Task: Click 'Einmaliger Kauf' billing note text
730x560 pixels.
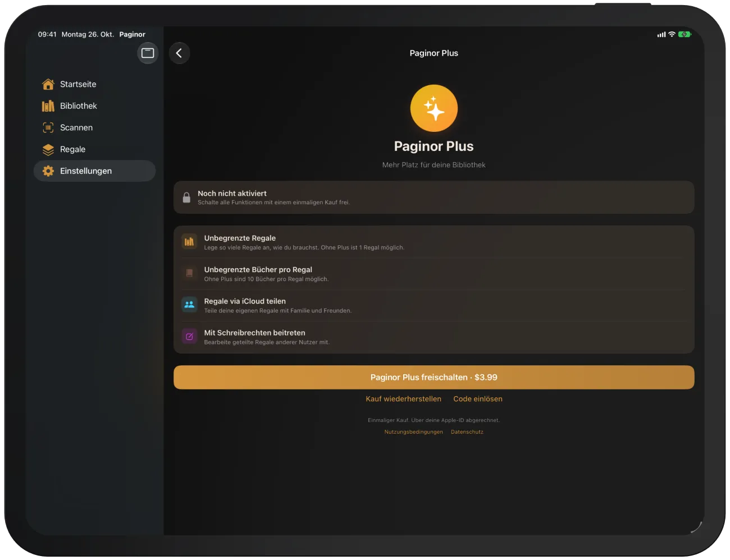Action: coord(434,420)
